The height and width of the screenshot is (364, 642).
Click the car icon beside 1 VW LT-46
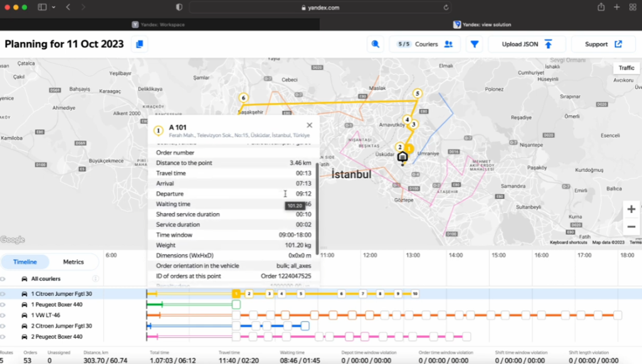[x=24, y=315]
